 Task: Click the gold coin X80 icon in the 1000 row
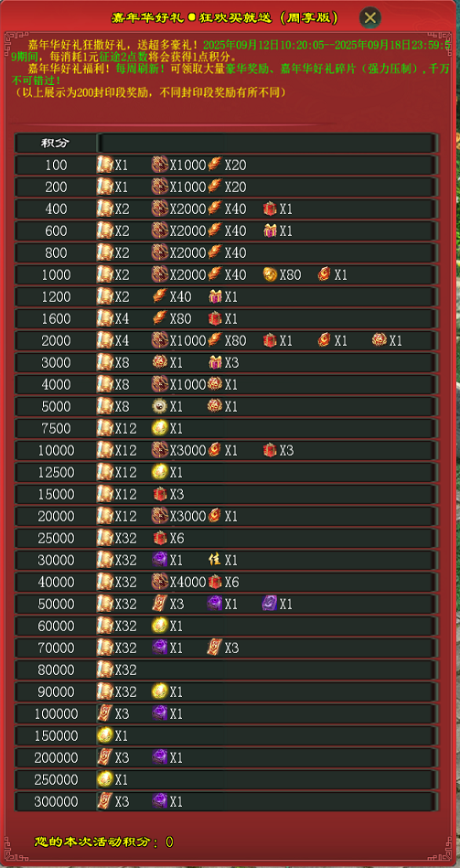[x=270, y=274]
